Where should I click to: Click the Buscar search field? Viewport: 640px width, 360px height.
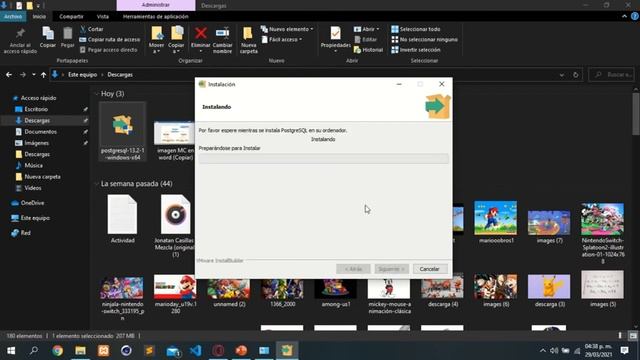[x=611, y=75]
